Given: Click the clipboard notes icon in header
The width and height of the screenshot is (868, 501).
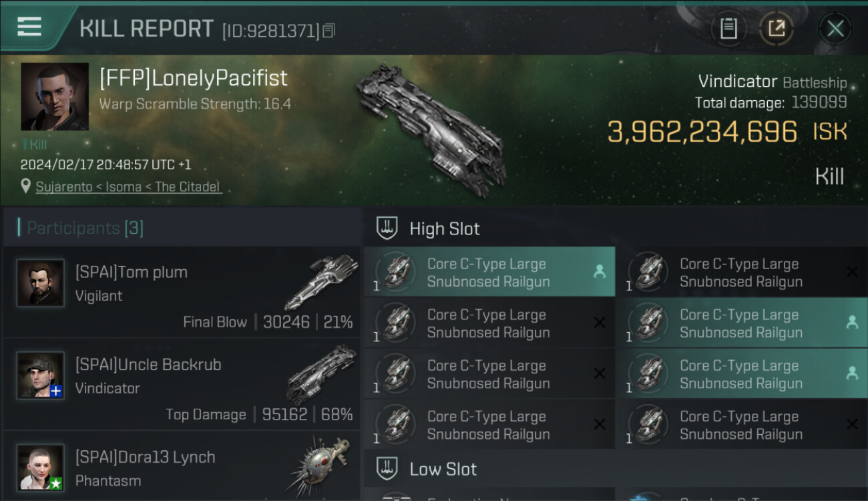Looking at the screenshot, I should coord(728,29).
